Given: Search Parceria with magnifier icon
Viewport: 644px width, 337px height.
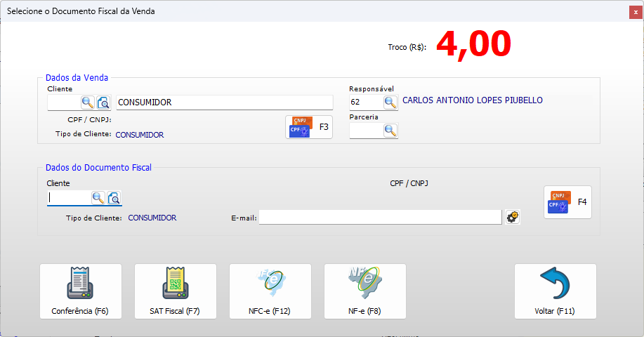Looking at the screenshot, I should (x=390, y=131).
